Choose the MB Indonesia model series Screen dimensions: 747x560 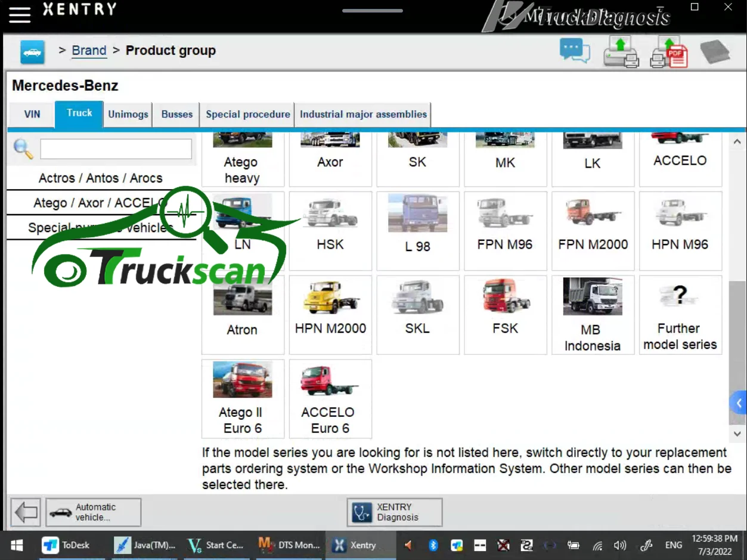click(593, 315)
